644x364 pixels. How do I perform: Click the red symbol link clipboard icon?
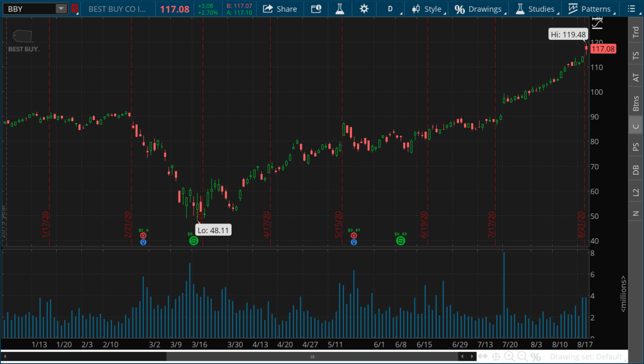pyautogui.click(x=75, y=9)
